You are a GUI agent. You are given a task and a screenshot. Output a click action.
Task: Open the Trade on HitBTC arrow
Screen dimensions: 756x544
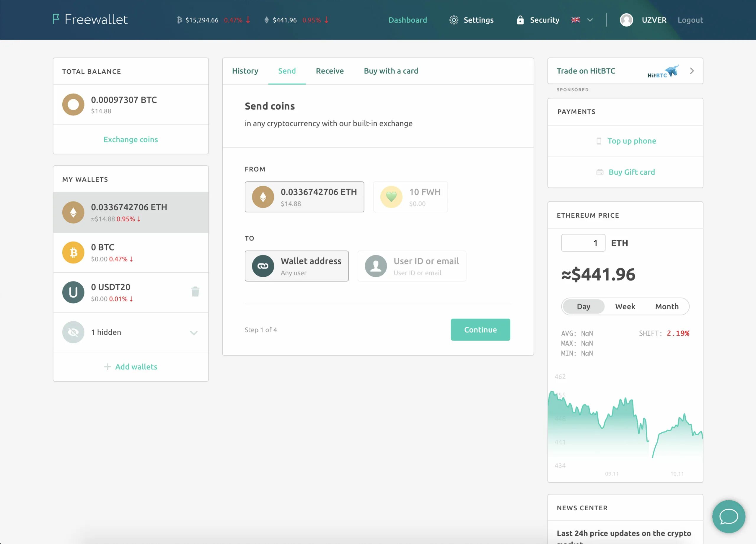692,71
